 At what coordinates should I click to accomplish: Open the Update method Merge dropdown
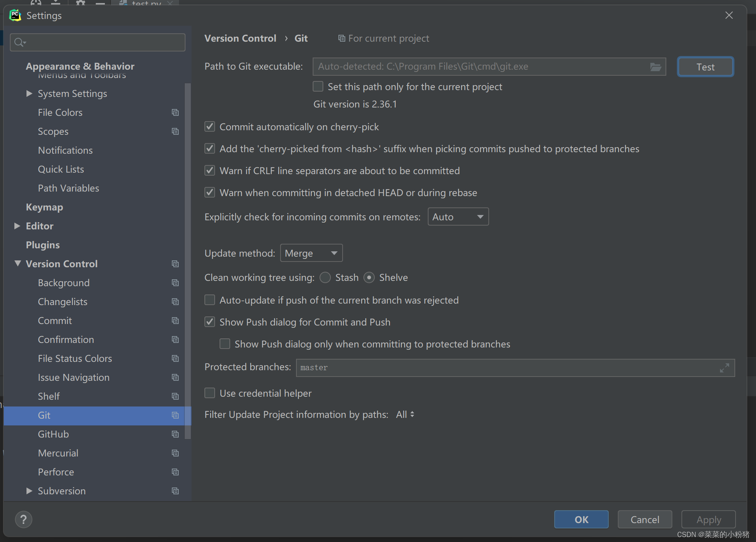pyautogui.click(x=311, y=253)
